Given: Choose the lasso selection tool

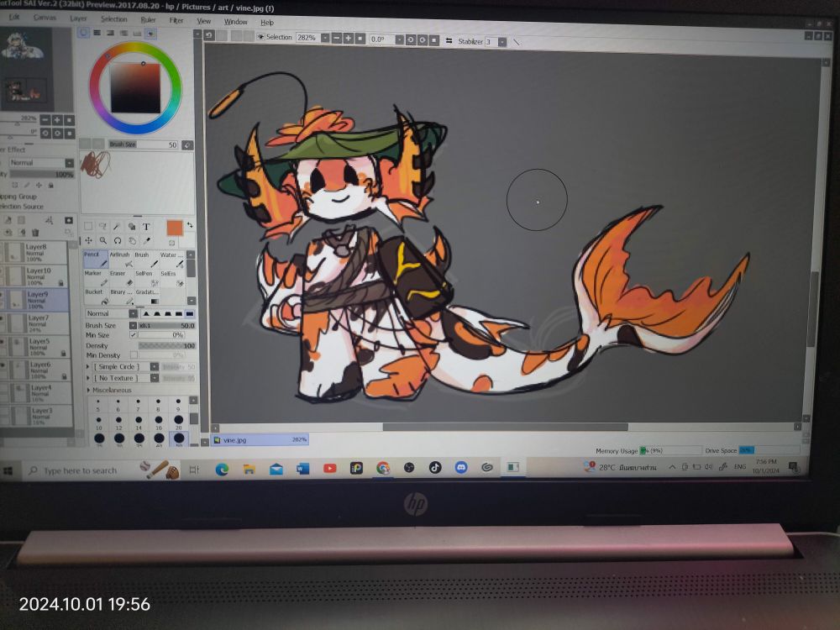Looking at the screenshot, I should point(102,226).
